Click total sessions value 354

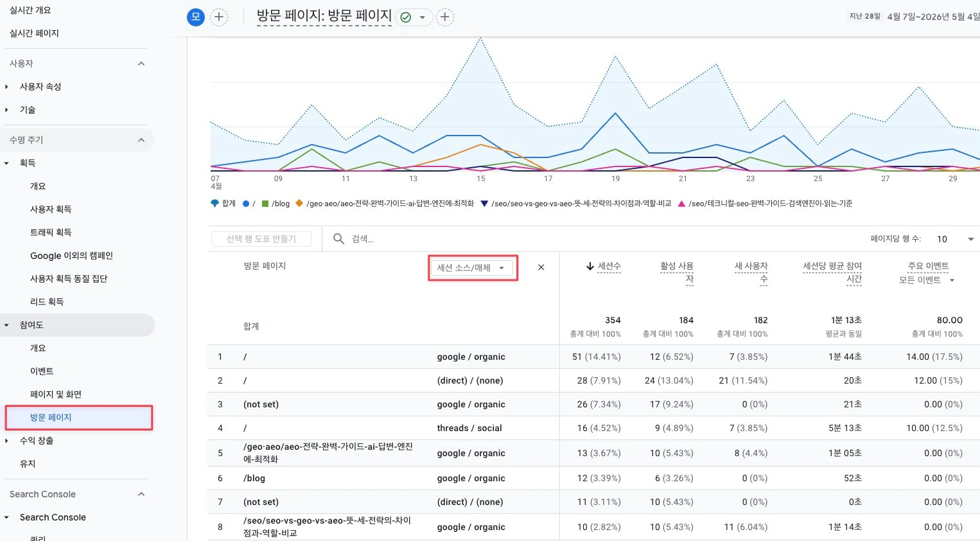[613, 320]
